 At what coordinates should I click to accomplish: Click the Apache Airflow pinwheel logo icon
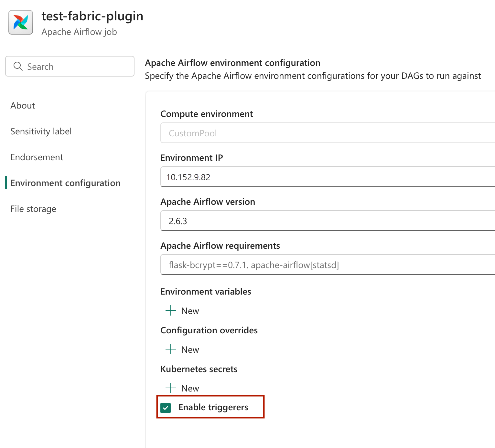21,22
